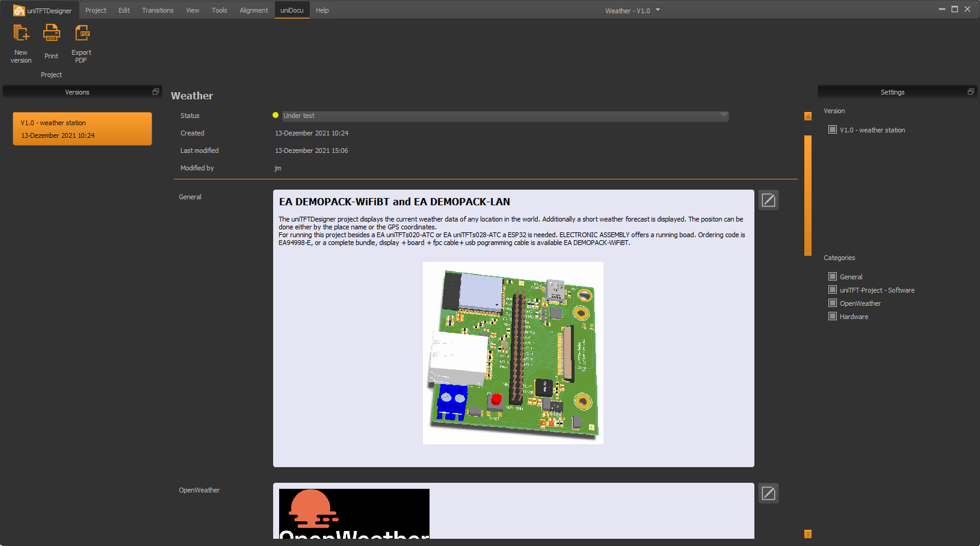The image size is (980, 546).
Task: Check the V1.0 - weather station checkbox
Action: pyautogui.click(x=833, y=129)
